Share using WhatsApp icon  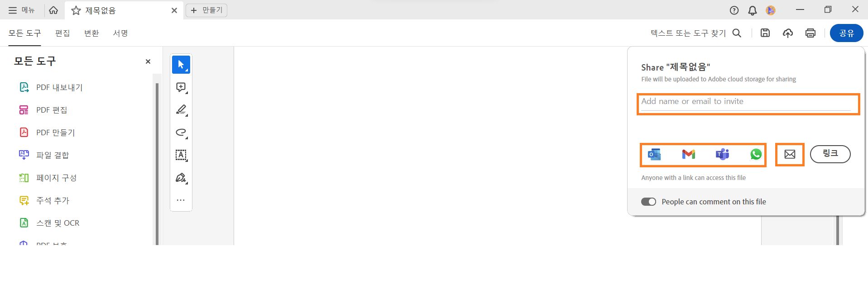pyautogui.click(x=756, y=154)
